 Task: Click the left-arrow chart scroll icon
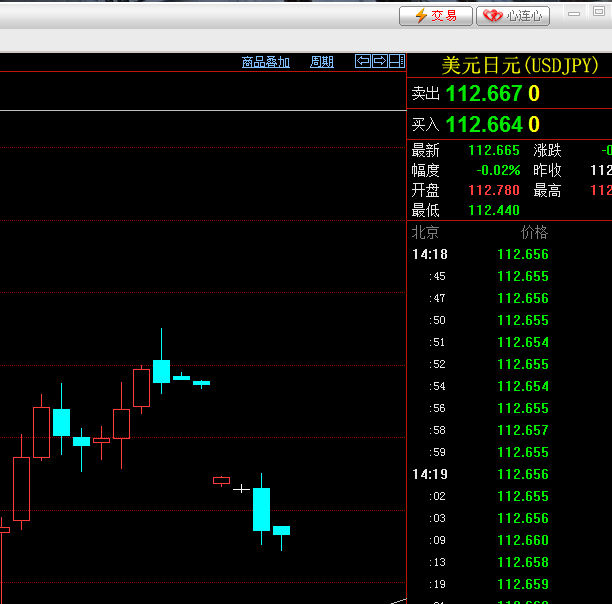tap(364, 61)
